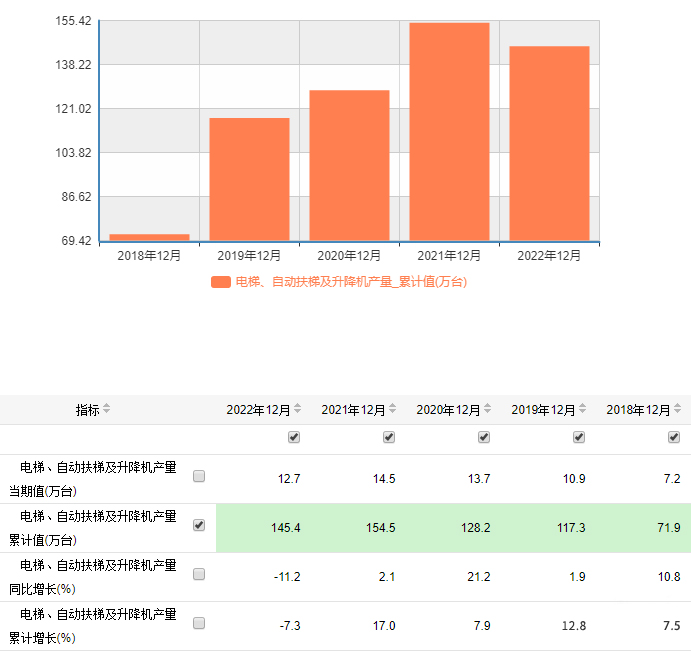Screen dimensions: 691x651
Task: Click the cell value 7.5
Action: (672, 625)
